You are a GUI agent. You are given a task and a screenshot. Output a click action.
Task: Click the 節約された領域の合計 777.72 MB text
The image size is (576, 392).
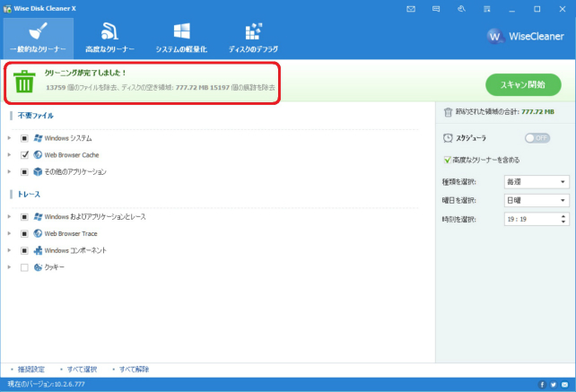click(x=505, y=112)
